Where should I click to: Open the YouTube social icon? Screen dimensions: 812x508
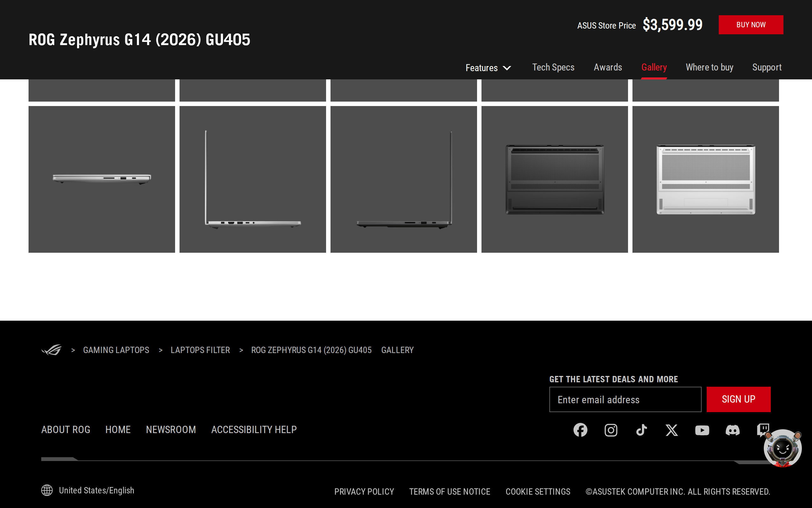pyautogui.click(x=702, y=430)
